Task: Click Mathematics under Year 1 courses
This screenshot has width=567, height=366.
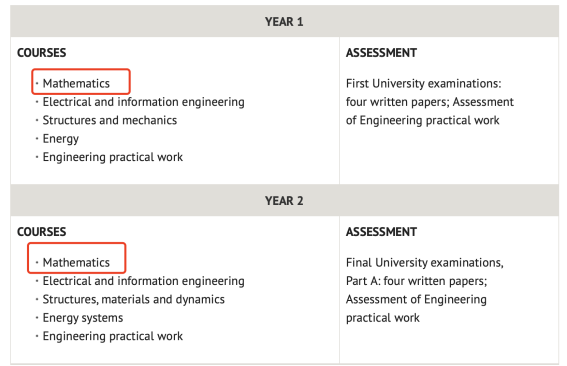Action: [x=76, y=84]
